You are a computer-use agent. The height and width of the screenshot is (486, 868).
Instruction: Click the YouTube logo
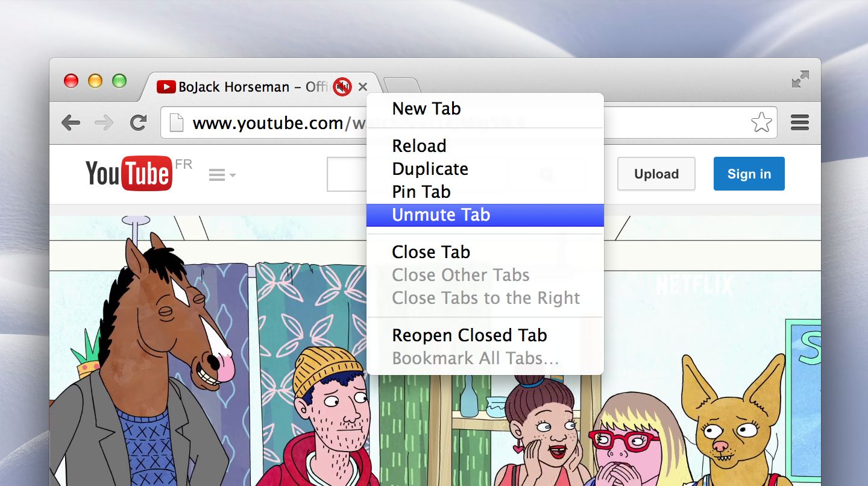click(129, 174)
